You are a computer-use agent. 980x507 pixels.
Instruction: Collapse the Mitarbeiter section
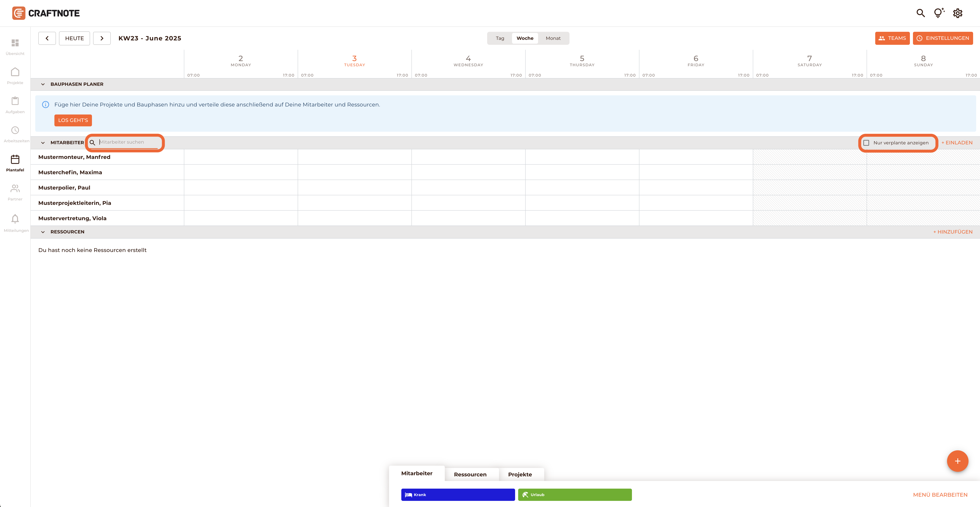tap(43, 143)
